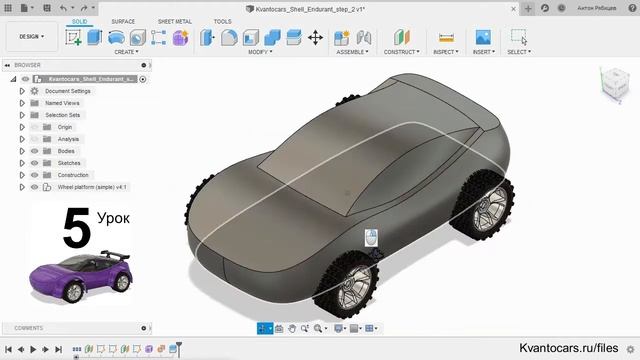
Task: Open the INSERT menu label
Action: tap(484, 52)
